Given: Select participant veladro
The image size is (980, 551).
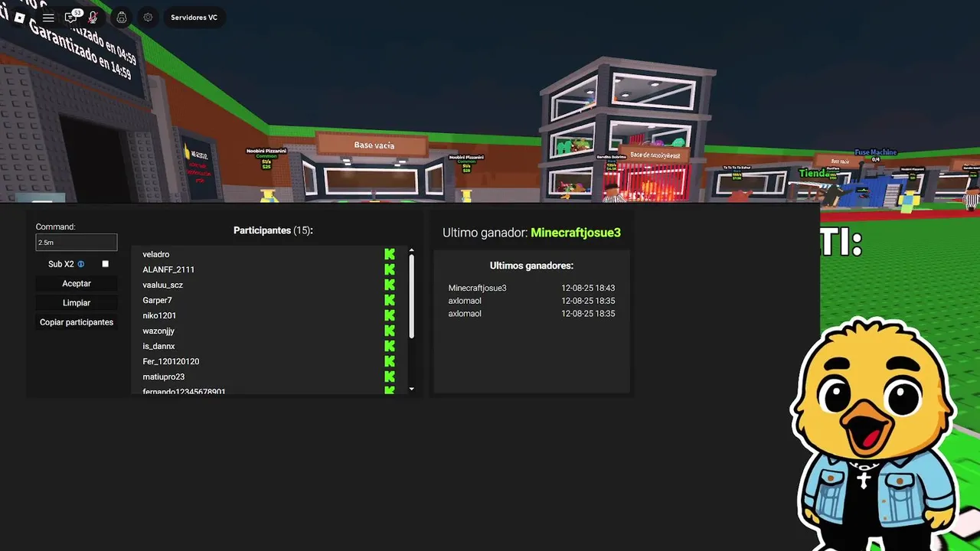Looking at the screenshot, I should click(x=156, y=254).
